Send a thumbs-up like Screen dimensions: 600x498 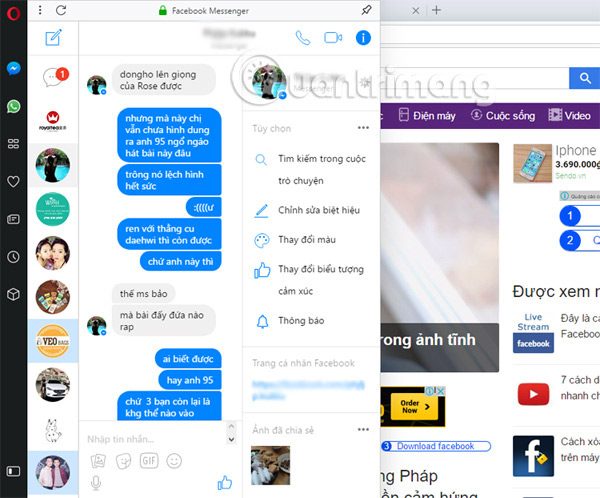click(x=225, y=483)
